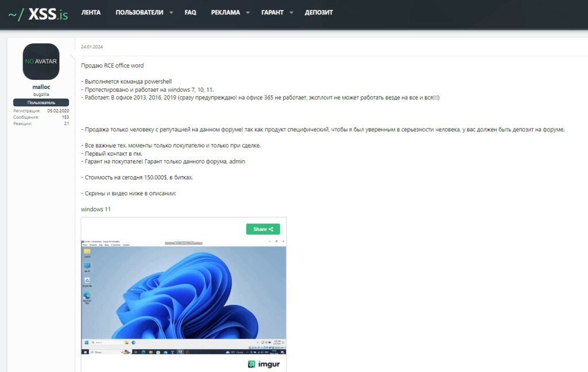Go to the ДЕПОЗИТ page
Image resolution: width=588 pixels, height=372 pixels.
click(x=319, y=13)
